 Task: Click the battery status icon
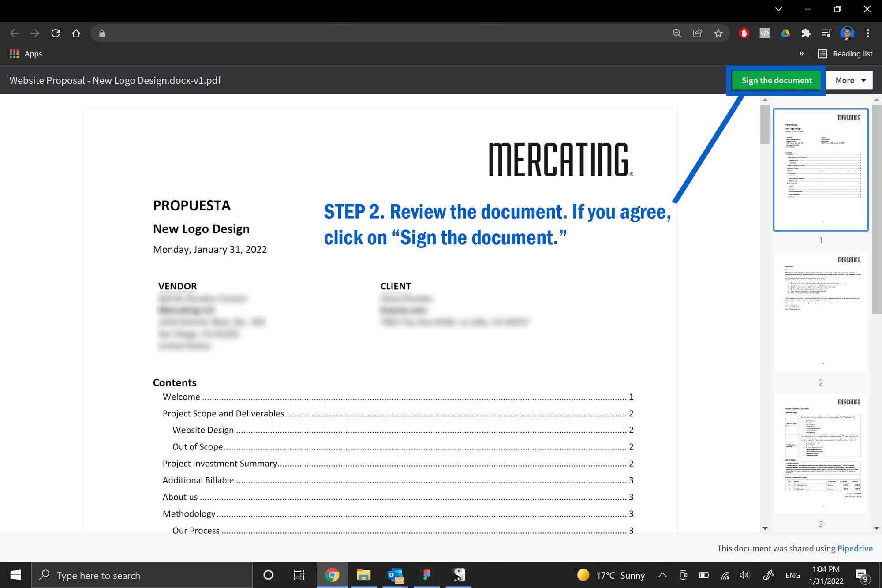[x=704, y=575]
